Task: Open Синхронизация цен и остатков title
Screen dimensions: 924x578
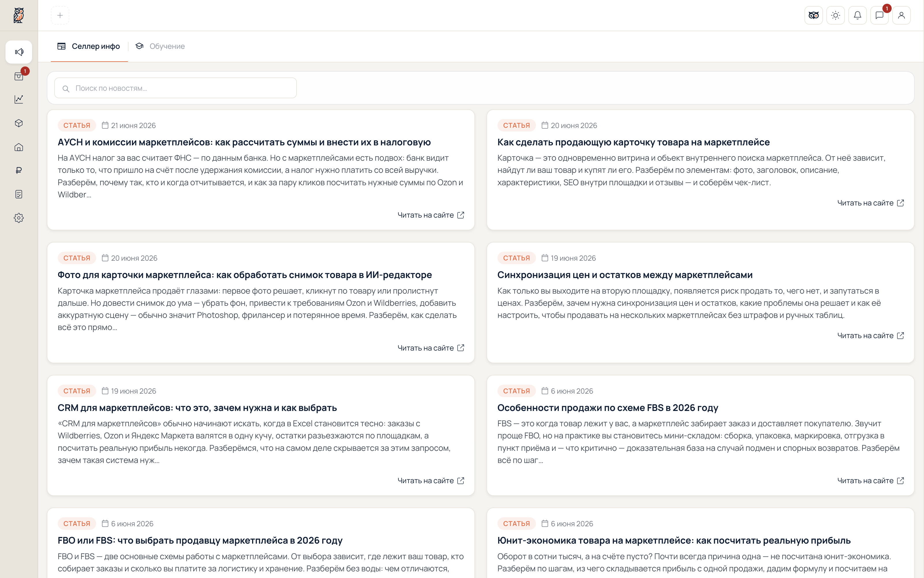Action: [x=625, y=275]
